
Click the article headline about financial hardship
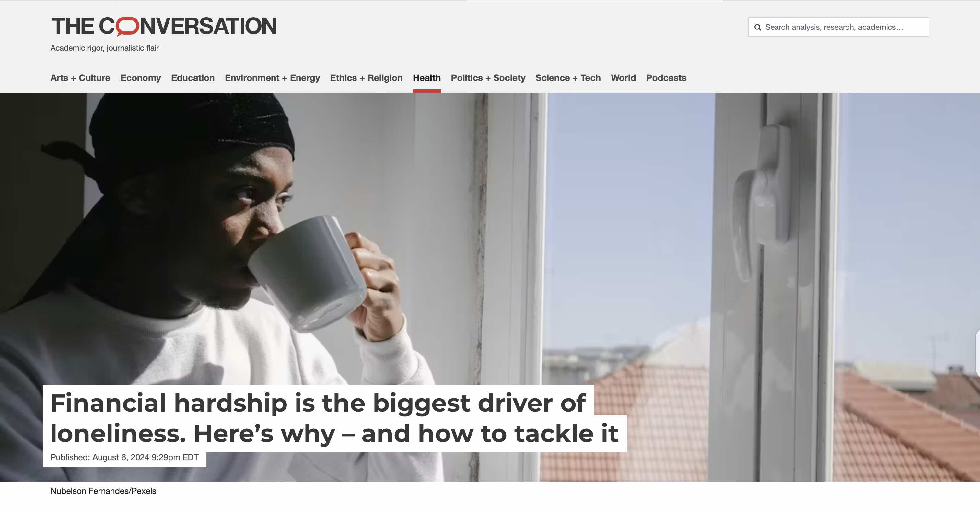point(334,418)
